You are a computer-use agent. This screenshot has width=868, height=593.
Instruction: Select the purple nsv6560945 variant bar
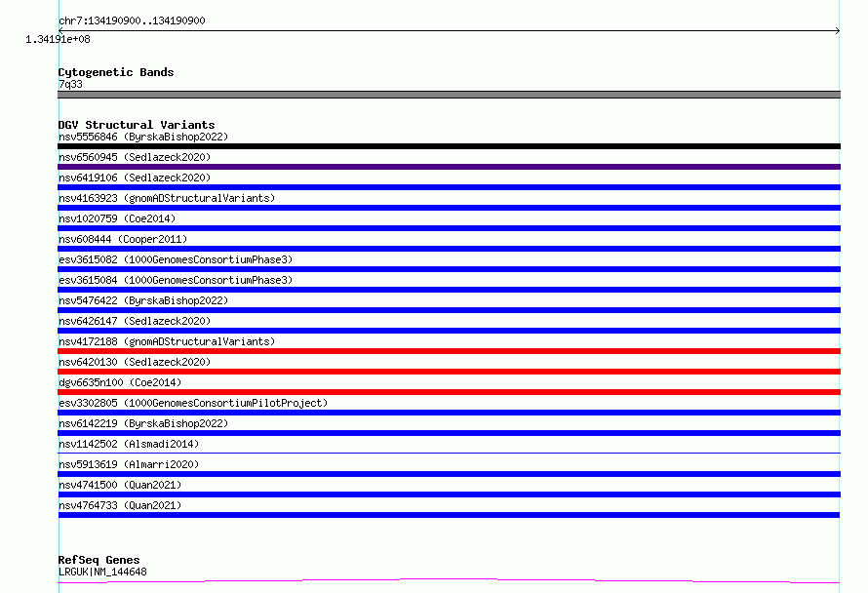coord(449,167)
